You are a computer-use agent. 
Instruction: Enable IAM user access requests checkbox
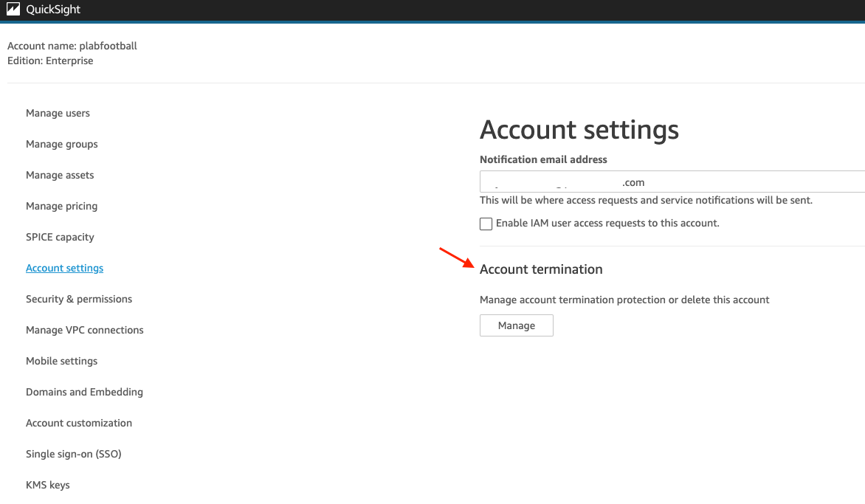tap(486, 224)
